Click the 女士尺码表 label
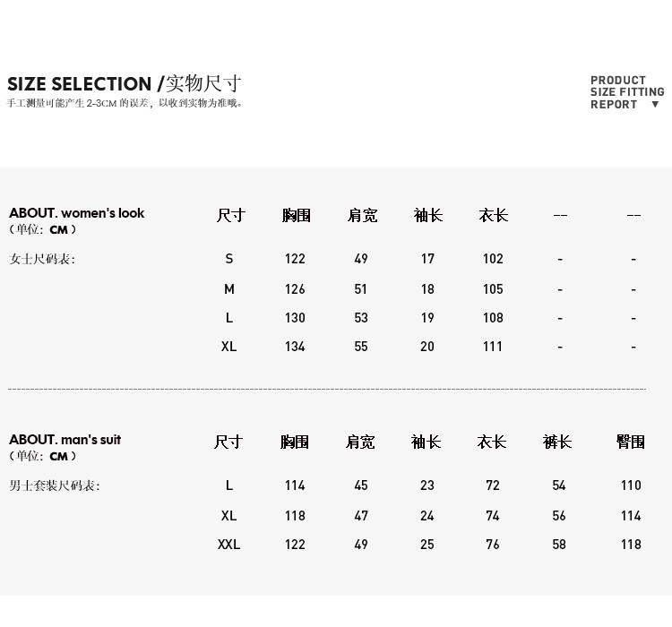The height and width of the screenshot is (627, 672). tap(42, 259)
